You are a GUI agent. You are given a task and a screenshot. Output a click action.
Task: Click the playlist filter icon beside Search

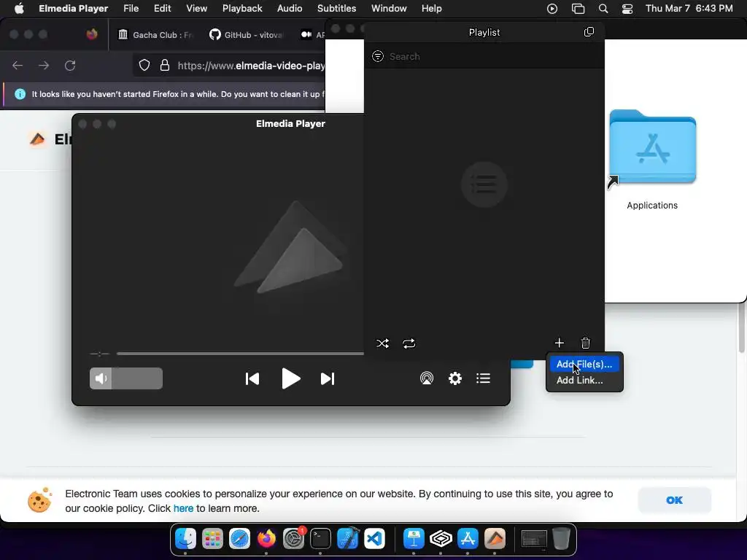click(378, 56)
